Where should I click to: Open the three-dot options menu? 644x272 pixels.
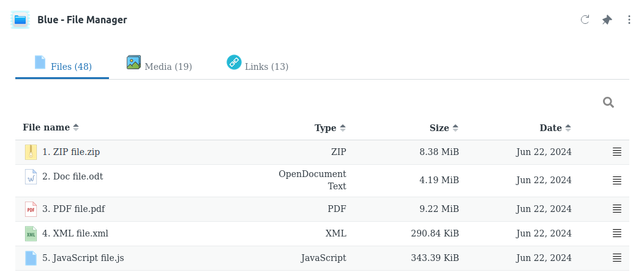tap(629, 20)
